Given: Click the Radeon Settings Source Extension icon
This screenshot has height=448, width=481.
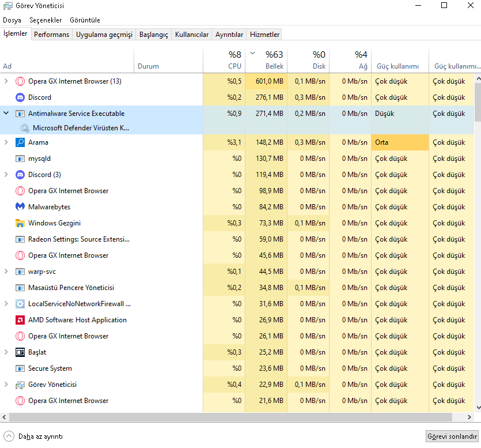Looking at the screenshot, I should [x=20, y=239].
